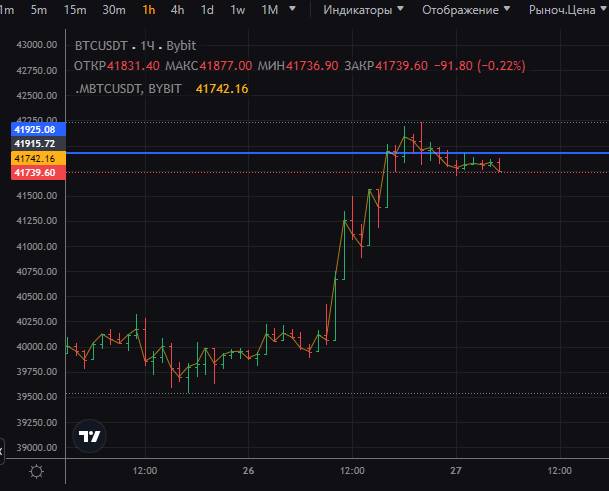Click the orange 41742.16 mark price label
Screen dimensions: 609x491
point(38,158)
